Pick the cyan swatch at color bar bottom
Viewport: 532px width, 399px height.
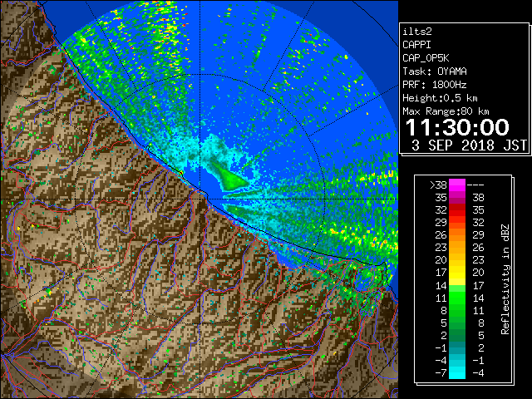457,373
